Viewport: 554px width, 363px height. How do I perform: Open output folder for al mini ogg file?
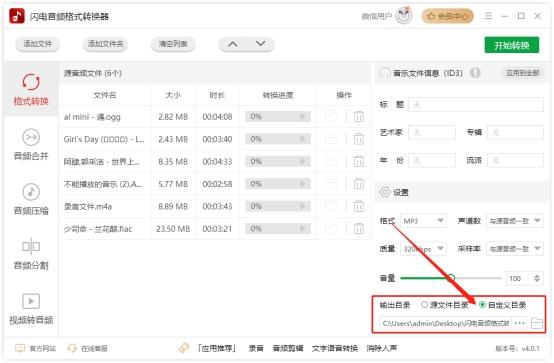331,117
